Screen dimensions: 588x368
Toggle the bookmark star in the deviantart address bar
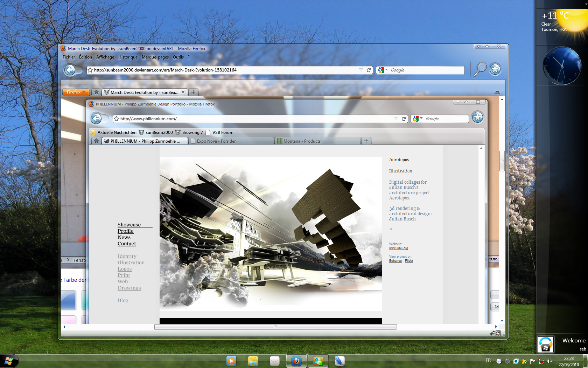(x=90, y=70)
